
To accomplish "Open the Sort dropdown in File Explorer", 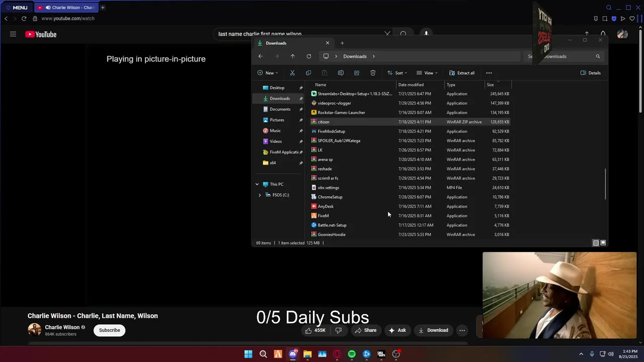I will point(397,73).
